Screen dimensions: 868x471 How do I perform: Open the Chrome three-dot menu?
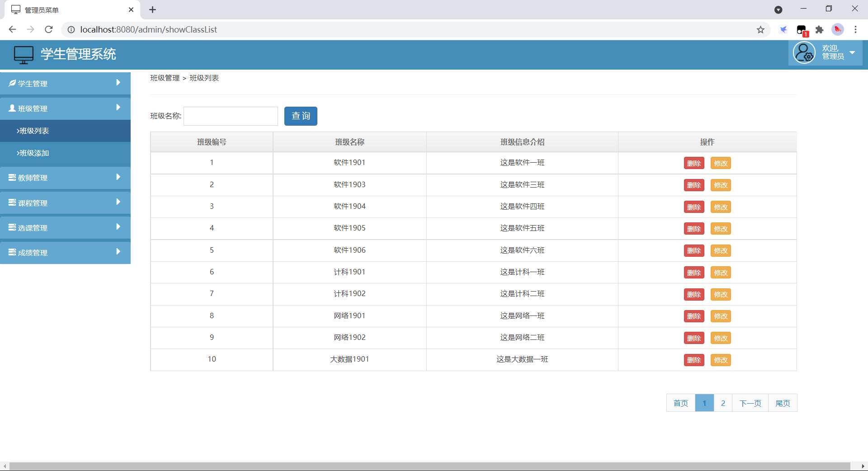(855, 30)
